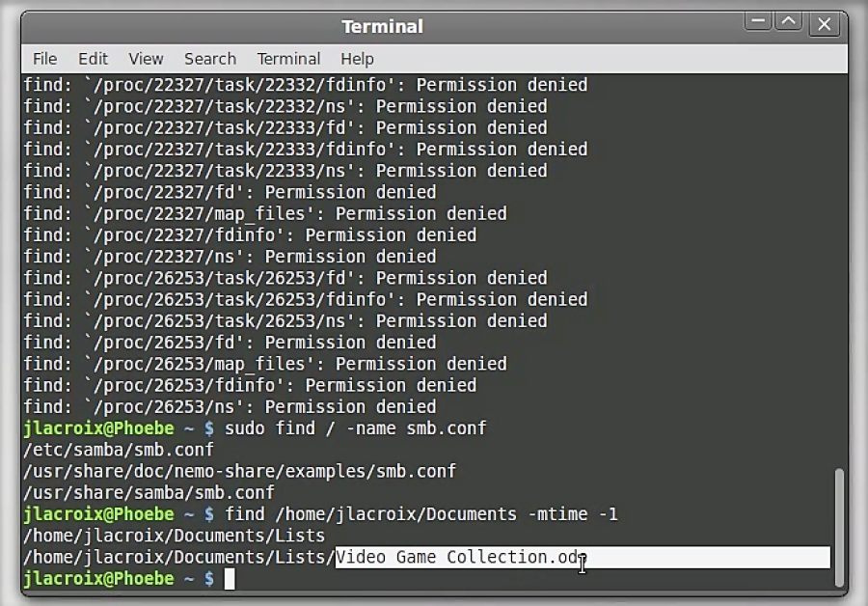Open the Help menu

tap(357, 59)
